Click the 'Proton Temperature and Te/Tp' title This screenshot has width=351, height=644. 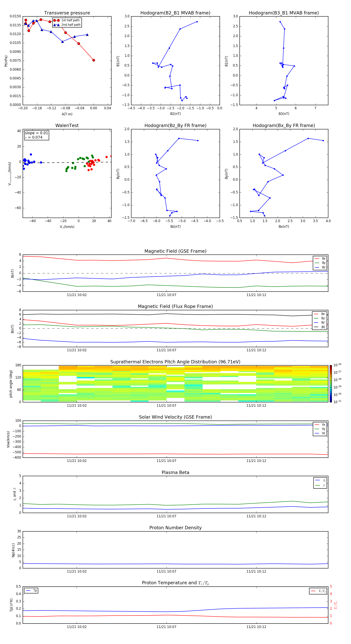(175, 583)
